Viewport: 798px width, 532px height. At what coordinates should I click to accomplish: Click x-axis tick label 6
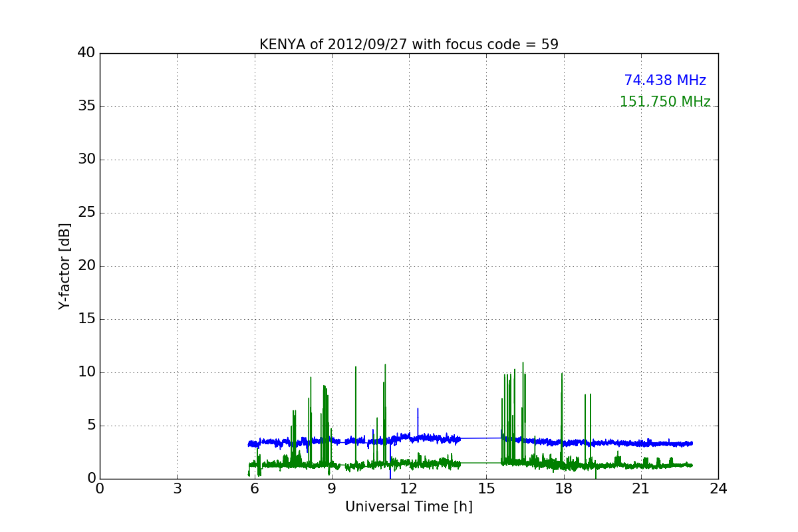[x=255, y=489]
